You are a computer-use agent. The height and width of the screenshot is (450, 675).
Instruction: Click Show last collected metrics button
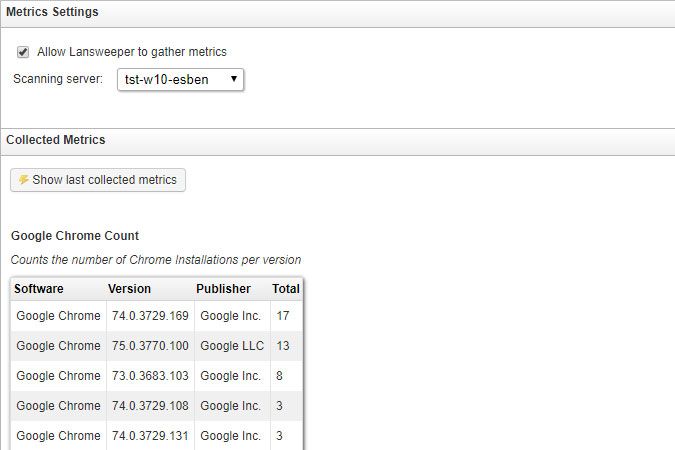[98, 180]
